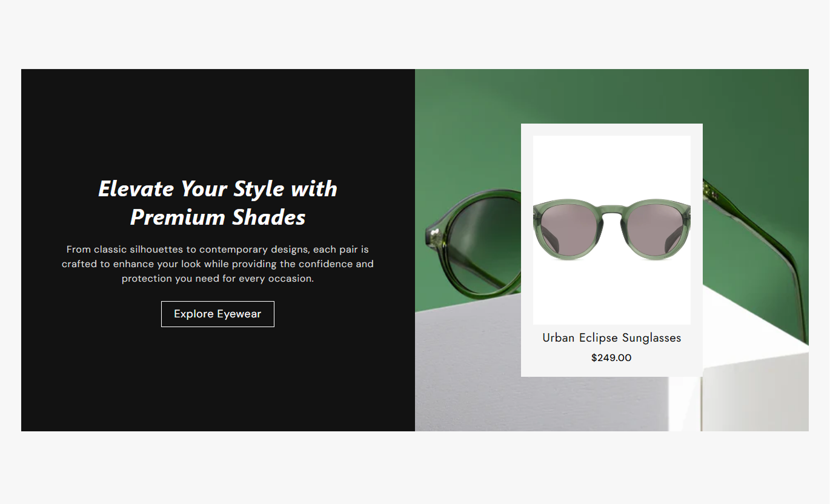
Task: Click the heading 'Elevate Your Style with Premium Shades'
Action: pyautogui.click(x=218, y=202)
